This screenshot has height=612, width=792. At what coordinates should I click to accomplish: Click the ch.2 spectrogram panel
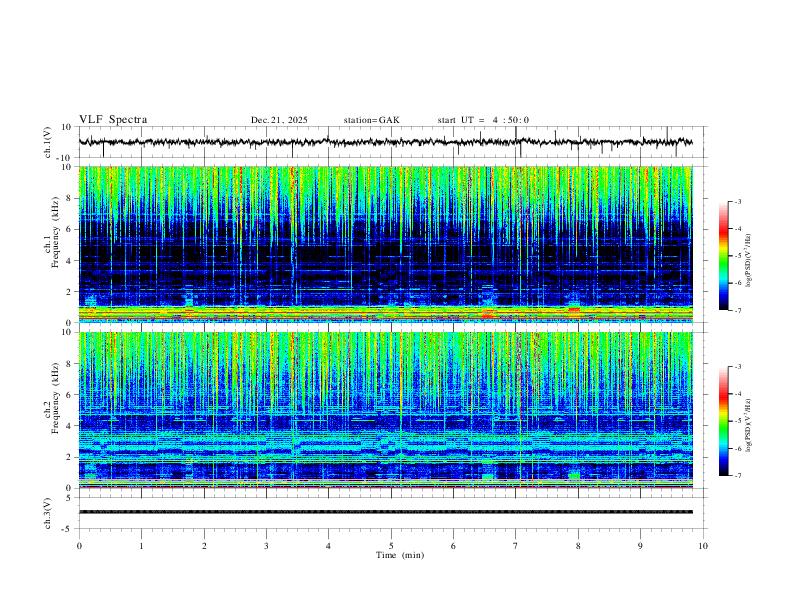(x=386, y=410)
